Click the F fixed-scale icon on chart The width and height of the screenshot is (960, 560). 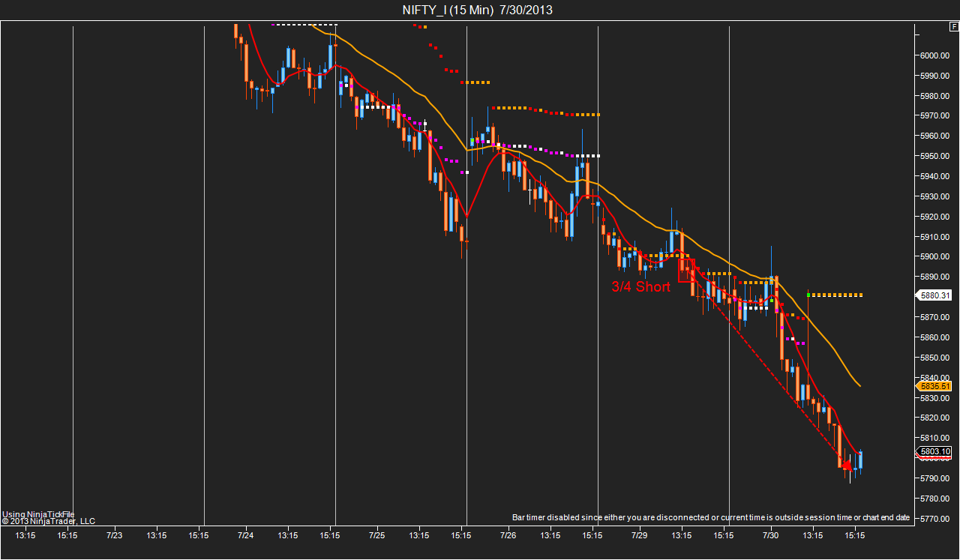[954, 26]
